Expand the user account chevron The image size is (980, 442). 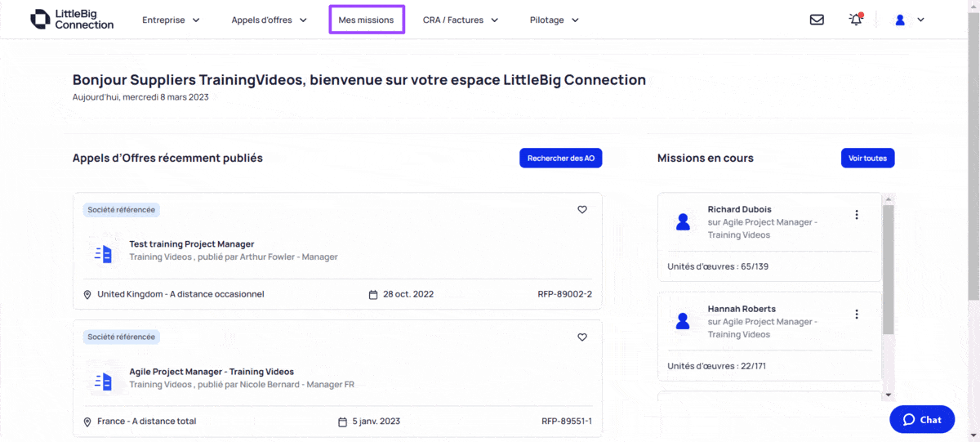coord(921,20)
